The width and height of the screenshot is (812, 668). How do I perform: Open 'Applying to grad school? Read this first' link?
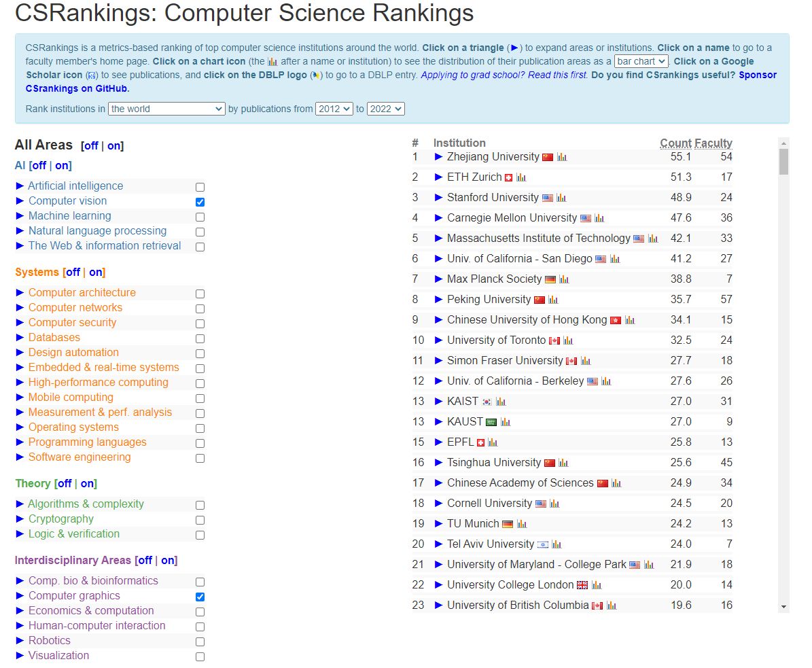coord(504,75)
